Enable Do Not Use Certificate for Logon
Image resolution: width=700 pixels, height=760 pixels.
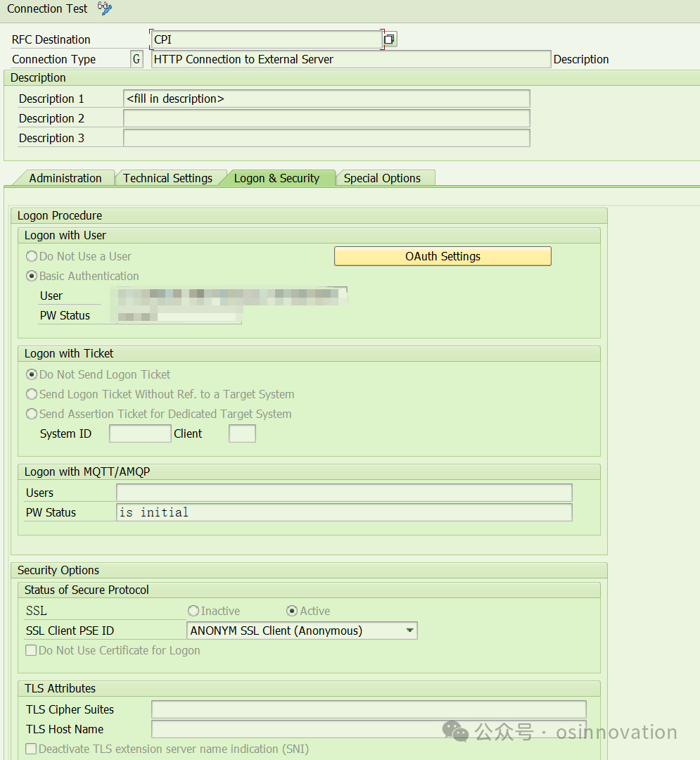(30, 650)
